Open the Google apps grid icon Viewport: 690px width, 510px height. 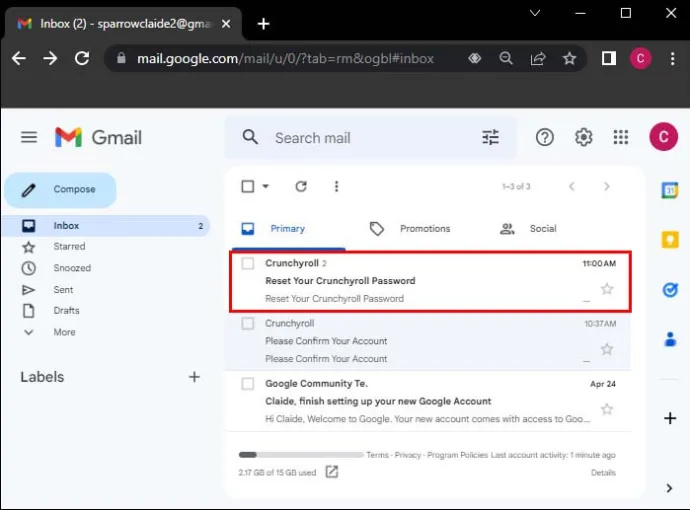coord(621,137)
